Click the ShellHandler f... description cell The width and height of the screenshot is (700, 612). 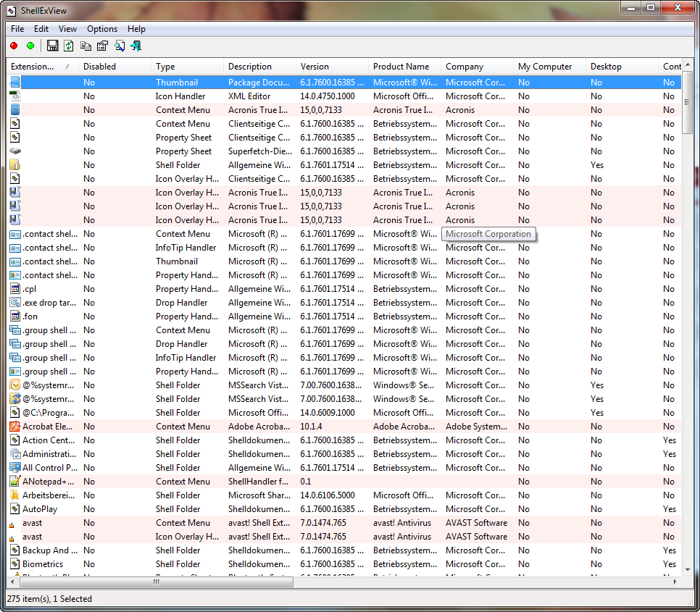[x=259, y=482]
